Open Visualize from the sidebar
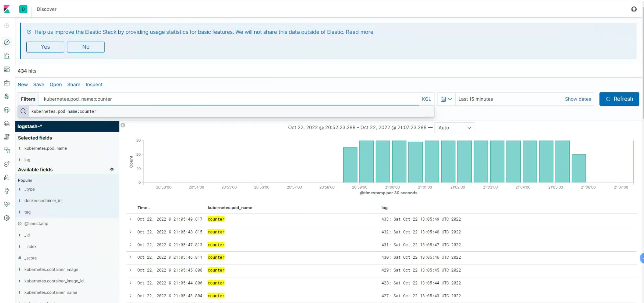Image resolution: width=644 pixels, height=303 pixels. (7, 56)
